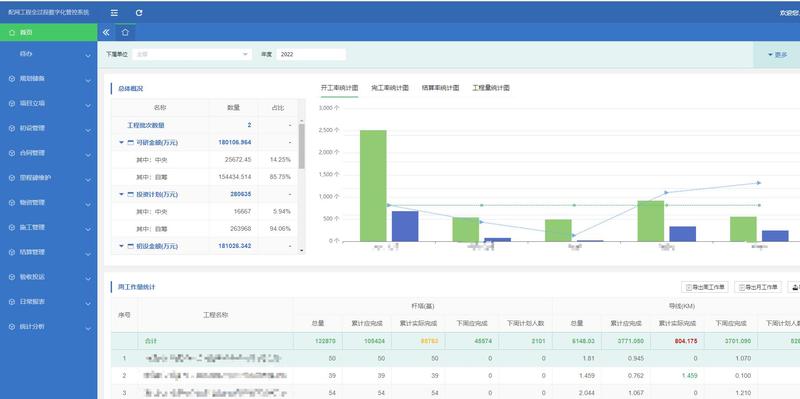
Task: Click the value 2.044 in row 3
Action: pos(586,393)
